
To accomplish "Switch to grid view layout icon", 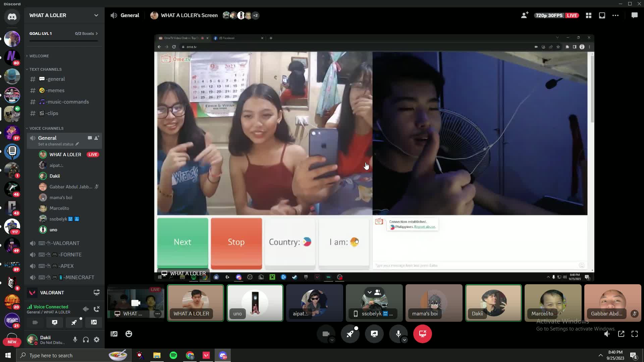I will tap(589, 15).
